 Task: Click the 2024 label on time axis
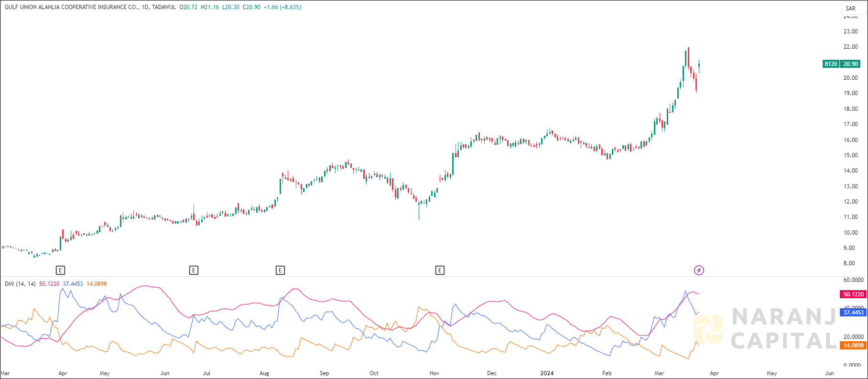pyautogui.click(x=547, y=373)
